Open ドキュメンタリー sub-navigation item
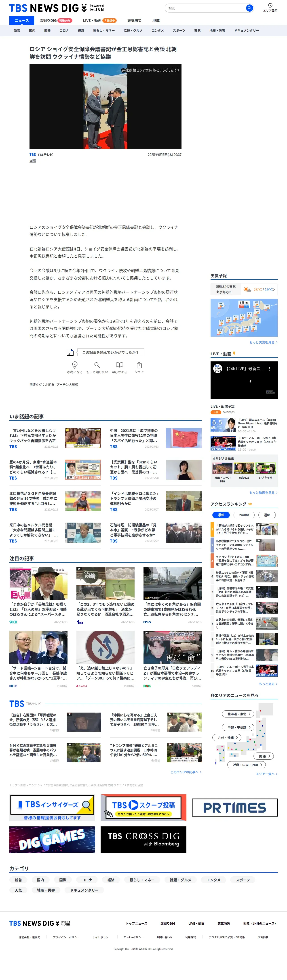This screenshot has width=287, height=980. [247, 30]
